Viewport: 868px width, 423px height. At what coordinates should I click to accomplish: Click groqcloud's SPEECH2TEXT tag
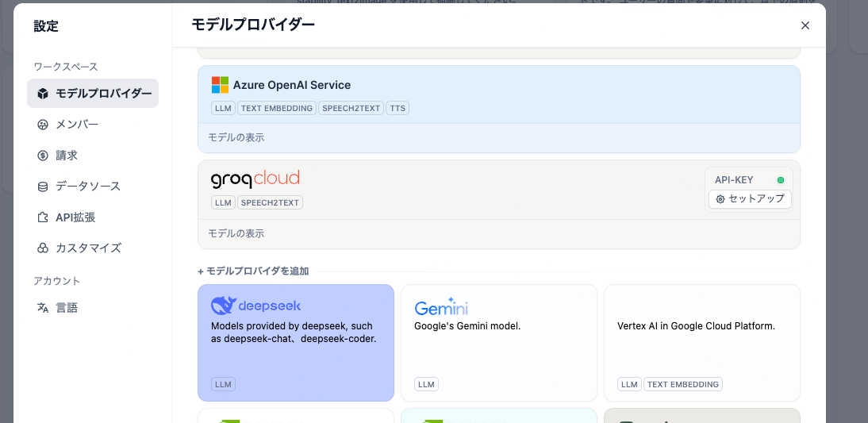[270, 202]
